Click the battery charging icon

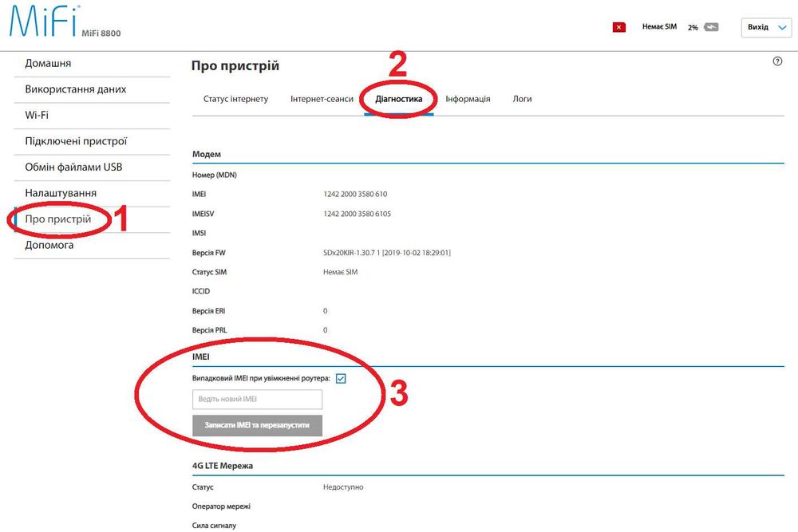pos(711,27)
